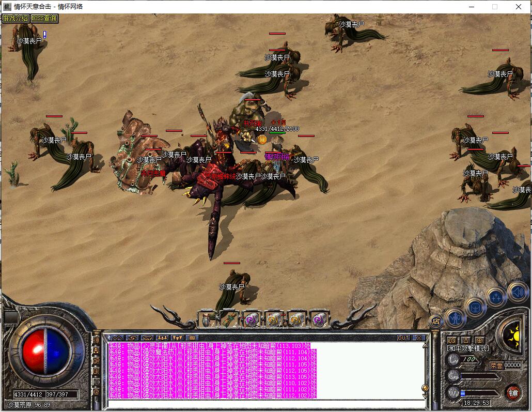Open the skills sparkle round button
532x412 pixels.
click(496, 298)
